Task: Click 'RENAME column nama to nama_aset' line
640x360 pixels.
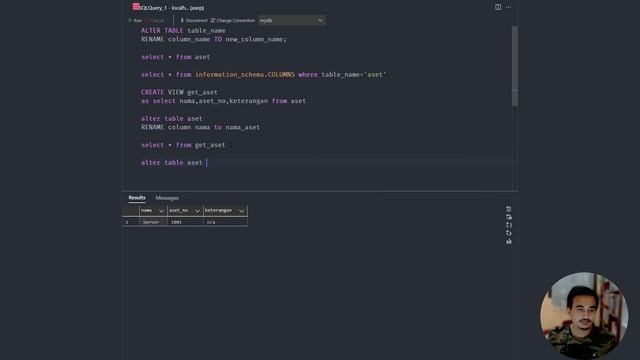Action: pos(200,127)
